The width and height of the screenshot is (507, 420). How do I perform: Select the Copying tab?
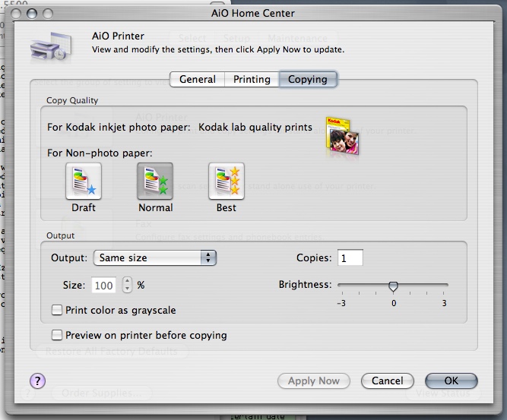coord(308,79)
